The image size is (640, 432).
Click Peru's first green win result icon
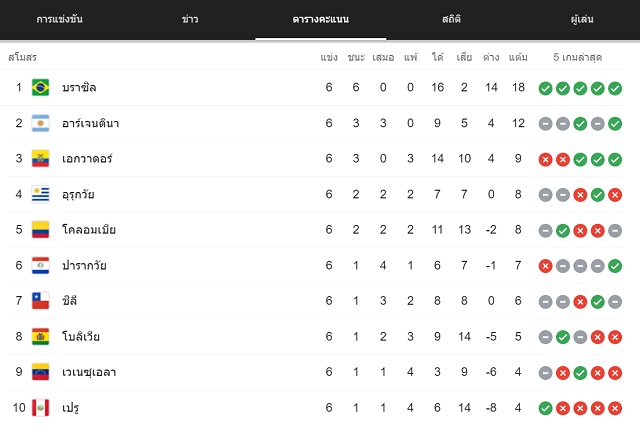click(x=545, y=408)
